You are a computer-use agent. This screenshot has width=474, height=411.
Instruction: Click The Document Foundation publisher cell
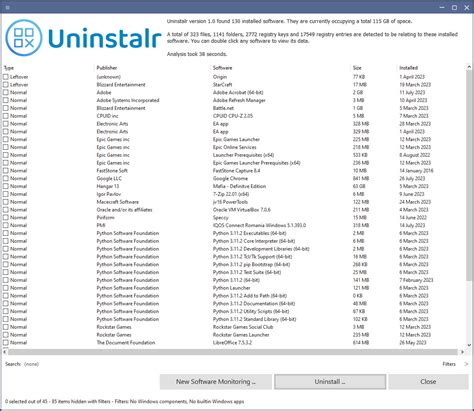pos(126,343)
